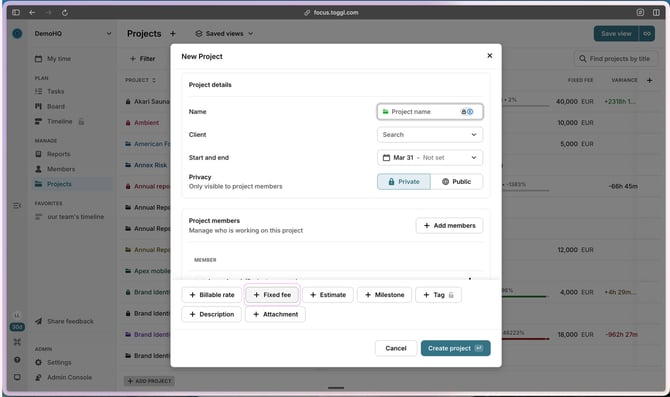The image size is (670, 397).
Task: Open the Annex Risk project row
Action: pos(150,165)
